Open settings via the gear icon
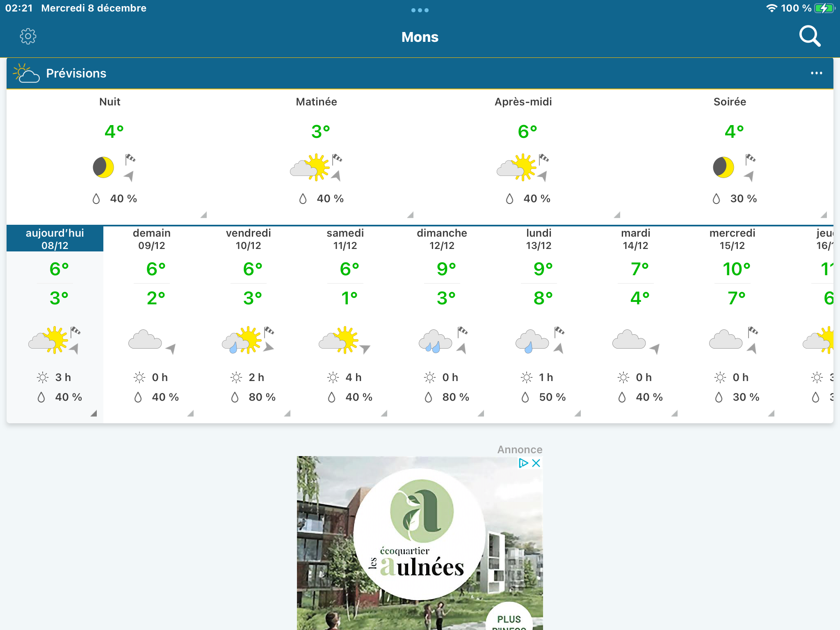840x630 pixels. [28, 37]
